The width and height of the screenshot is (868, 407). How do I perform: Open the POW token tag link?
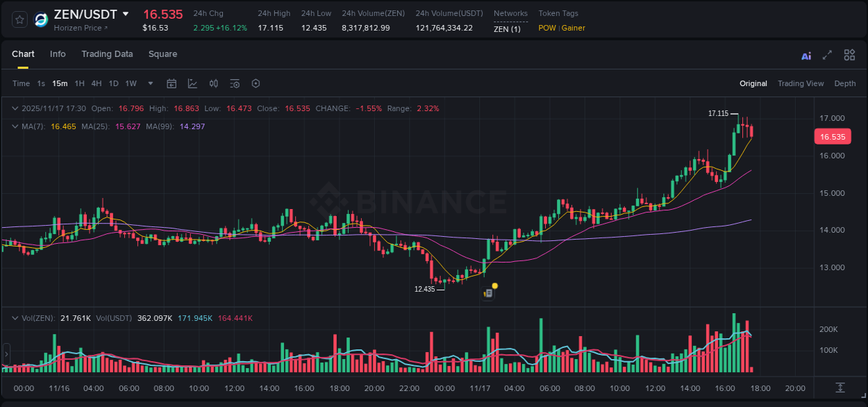point(546,28)
